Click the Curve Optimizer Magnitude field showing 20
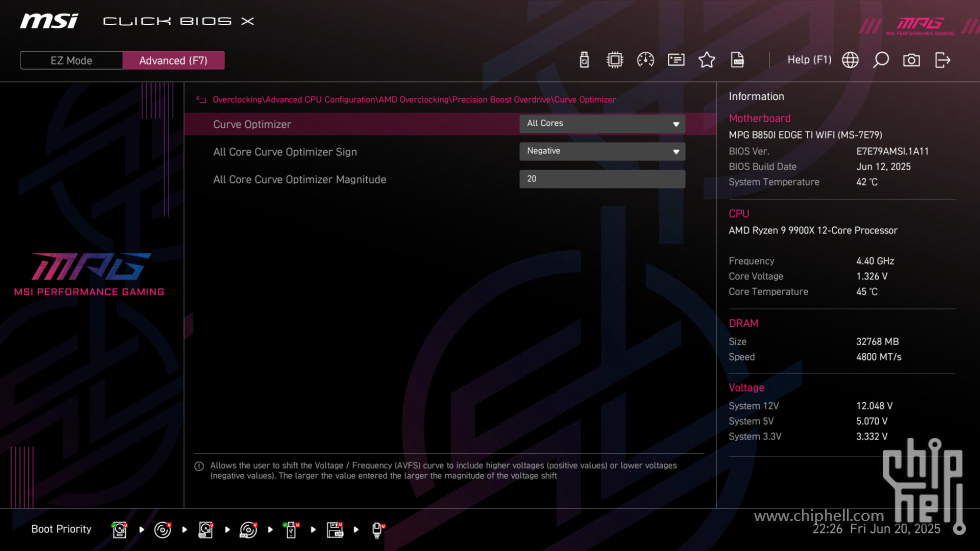The width and height of the screenshot is (980, 551). coord(602,179)
